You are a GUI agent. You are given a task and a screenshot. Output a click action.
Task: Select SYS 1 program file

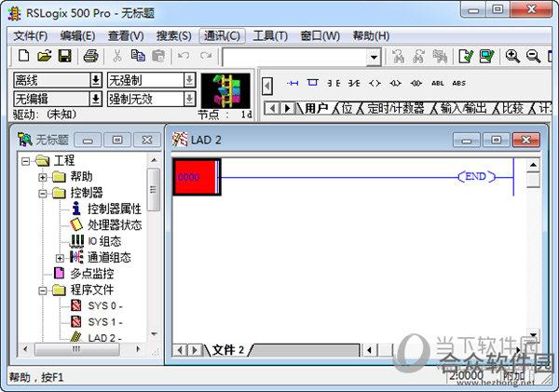click(x=104, y=322)
